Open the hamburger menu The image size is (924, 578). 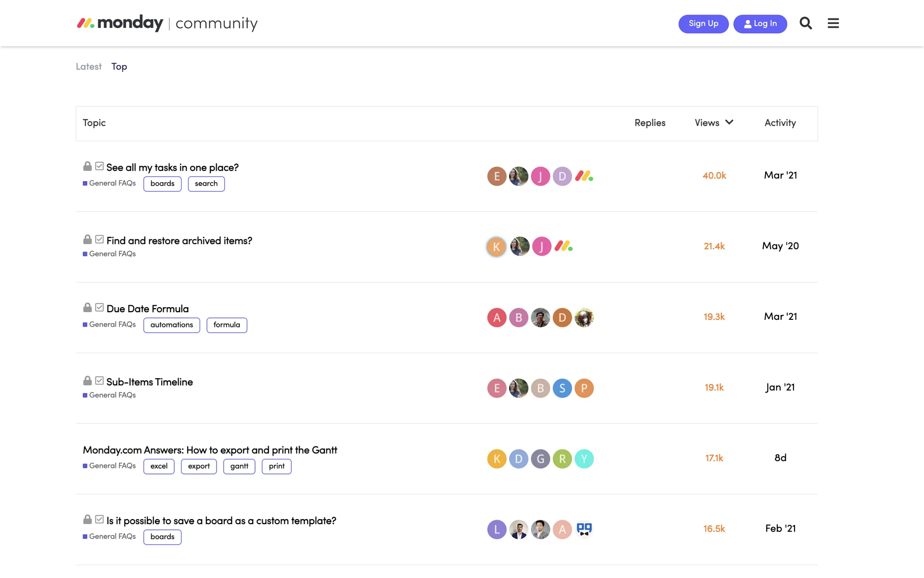[x=833, y=23]
